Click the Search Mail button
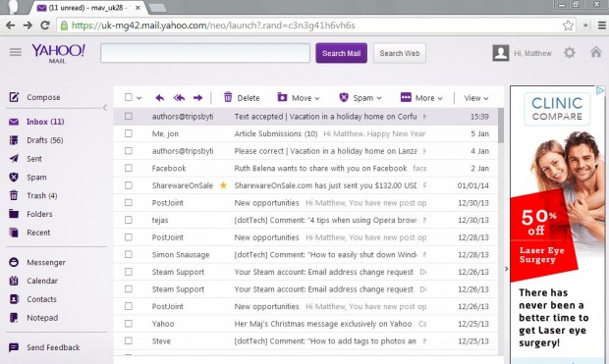Screen dimensions: 609x364 coord(342,53)
